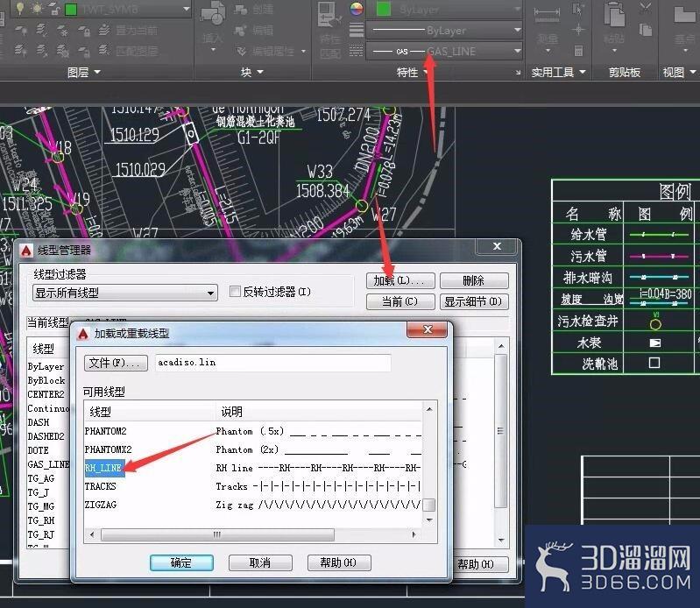Click the layer on/off lightbulb icon
700x608 pixels.
[20, 8]
